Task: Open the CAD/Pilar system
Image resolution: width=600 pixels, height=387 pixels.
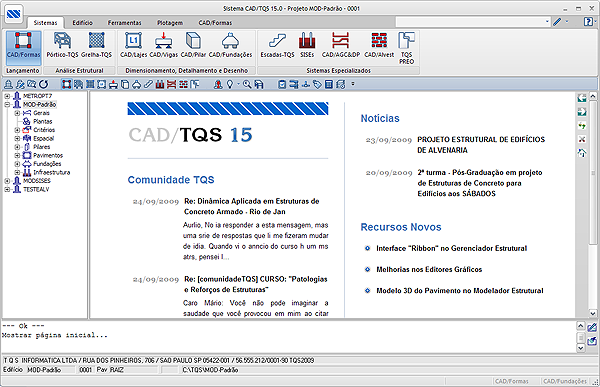Action: pos(193,45)
